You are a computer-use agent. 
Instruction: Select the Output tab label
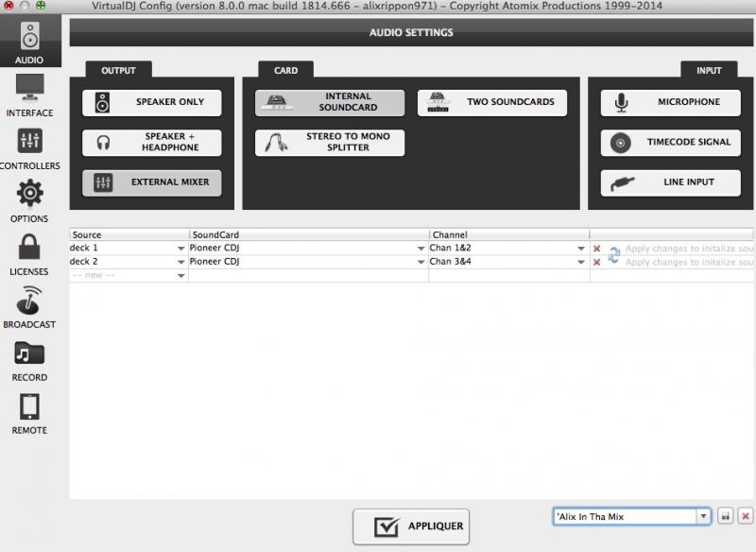(x=119, y=70)
